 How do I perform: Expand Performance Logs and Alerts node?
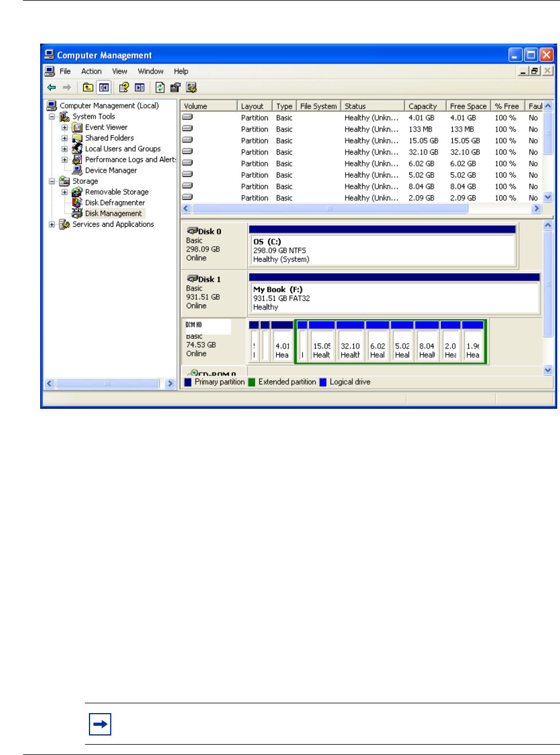[x=65, y=160]
